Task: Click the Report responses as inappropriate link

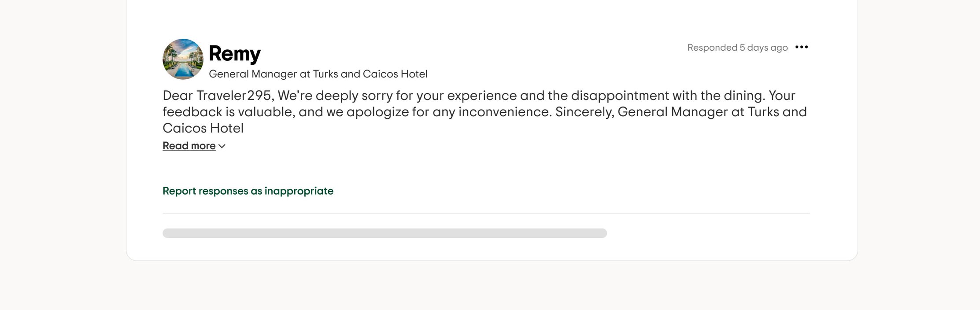Action: point(248,191)
